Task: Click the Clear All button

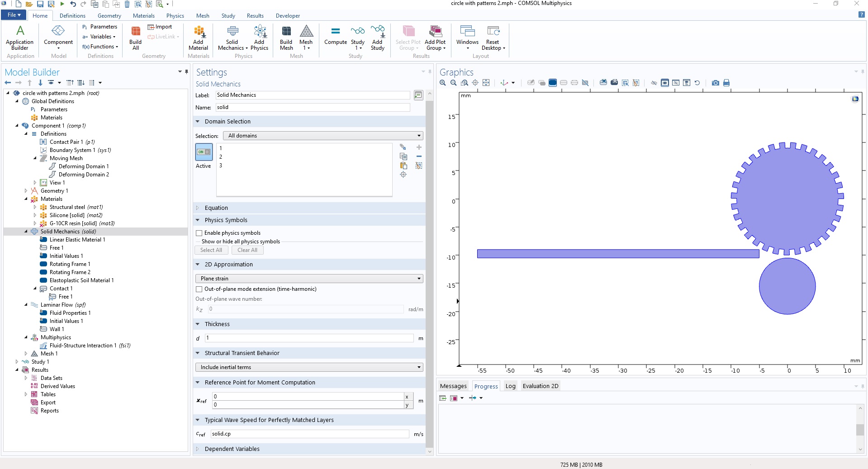Action: click(247, 250)
